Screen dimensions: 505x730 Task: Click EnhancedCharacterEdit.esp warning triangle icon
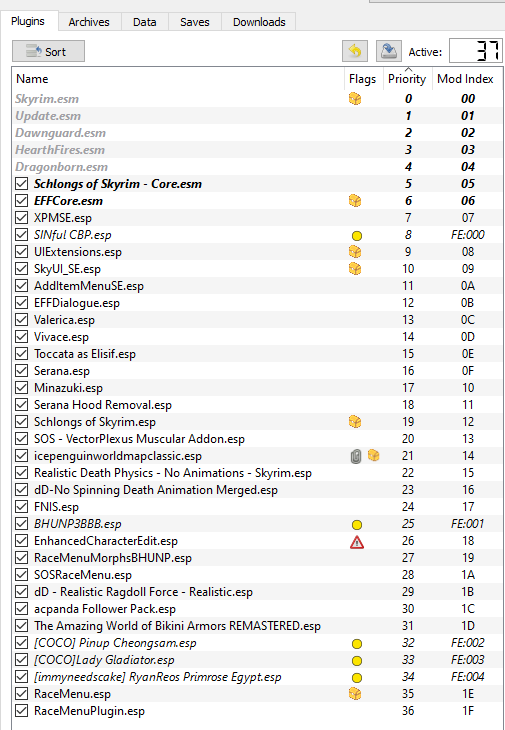357,541
